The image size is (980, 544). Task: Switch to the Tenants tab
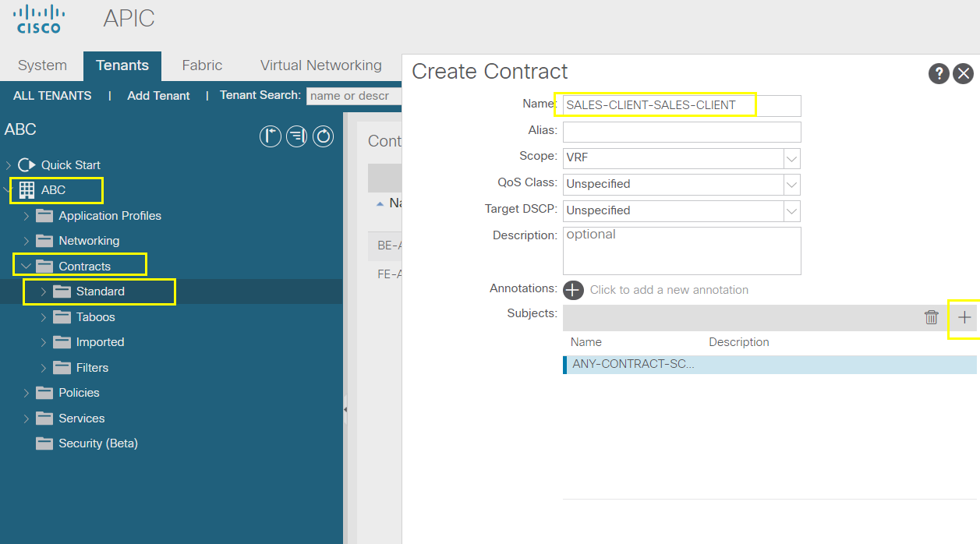click(x=122, y=65)
